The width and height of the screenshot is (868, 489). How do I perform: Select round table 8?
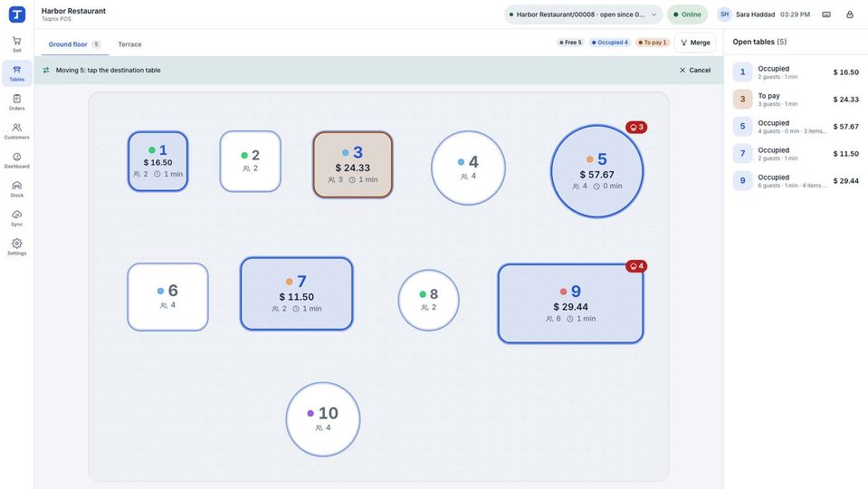[428, 300]
